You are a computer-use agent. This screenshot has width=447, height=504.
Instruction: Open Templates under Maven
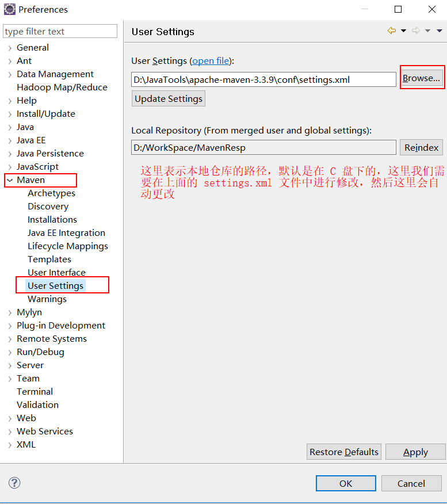(x=49, y=259)
